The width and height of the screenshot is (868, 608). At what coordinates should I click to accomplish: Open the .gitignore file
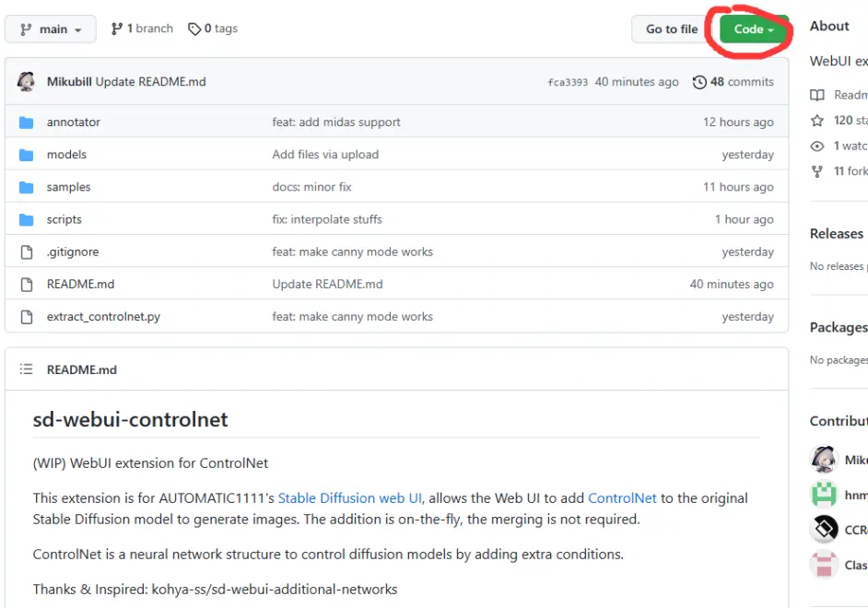click(73, 251)
